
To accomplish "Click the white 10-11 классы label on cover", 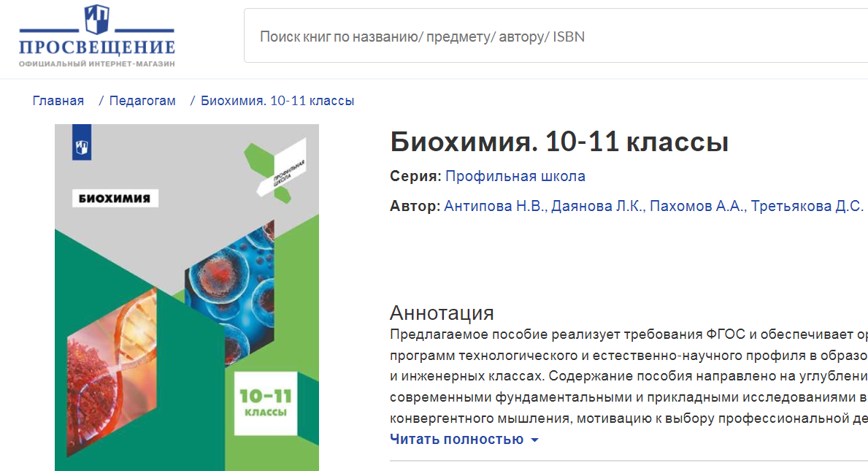I will pyautogui.click(x=264, y=403).
